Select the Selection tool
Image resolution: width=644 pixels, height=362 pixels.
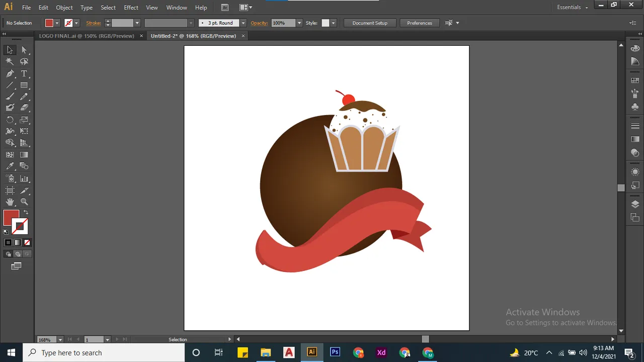point(10,50)
